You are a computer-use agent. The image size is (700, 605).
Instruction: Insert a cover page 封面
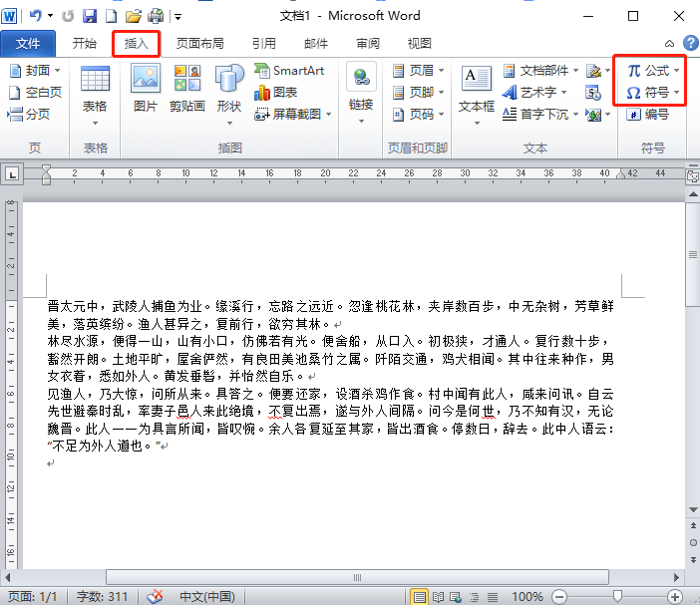34,71
